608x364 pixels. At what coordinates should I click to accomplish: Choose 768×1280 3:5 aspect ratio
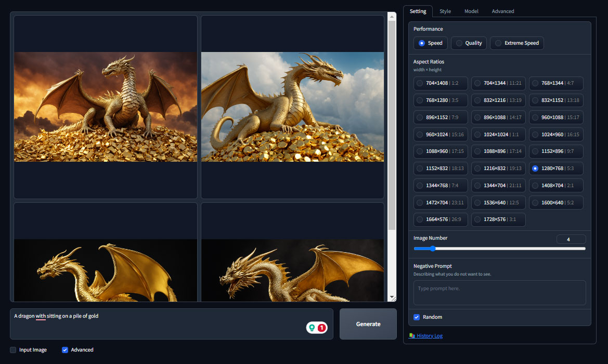tap(441, 100)
